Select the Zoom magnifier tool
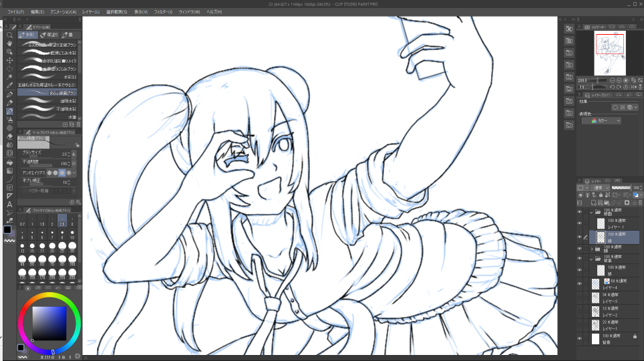The width and height of the screenshot is (644, 361). click(x=9, y=34)
